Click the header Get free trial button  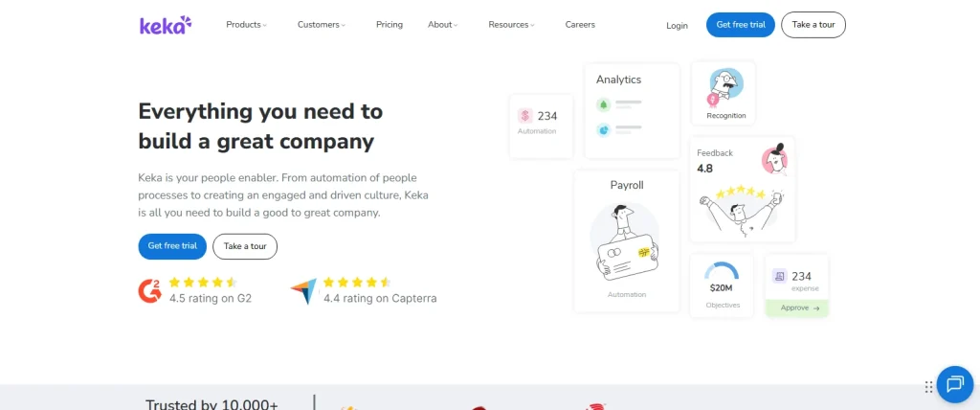[740, 25]
